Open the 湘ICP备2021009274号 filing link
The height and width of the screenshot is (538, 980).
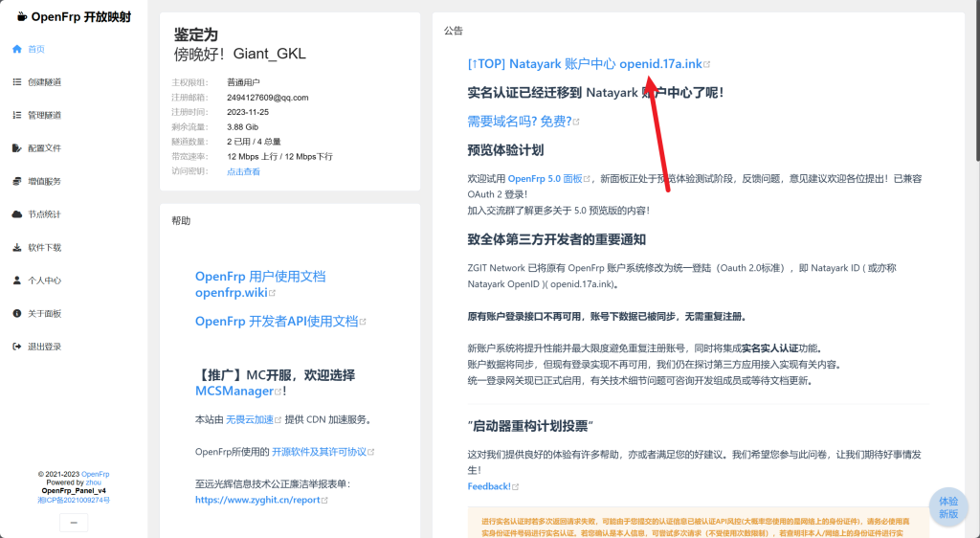point(74,500)
